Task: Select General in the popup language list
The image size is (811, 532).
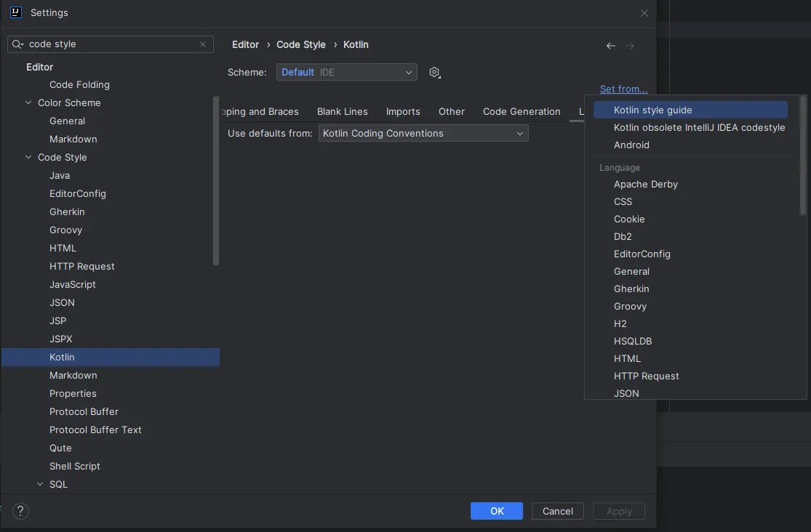Action: pos(690,271)
